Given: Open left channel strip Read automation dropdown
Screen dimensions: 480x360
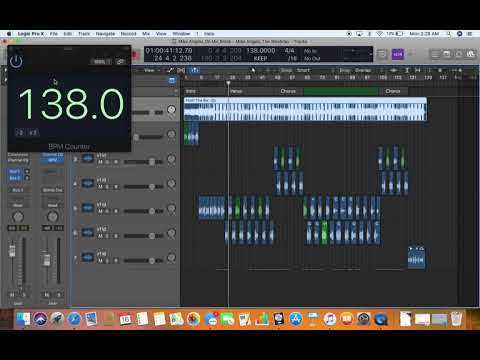Looking at the screenshot, I should 18,205.
